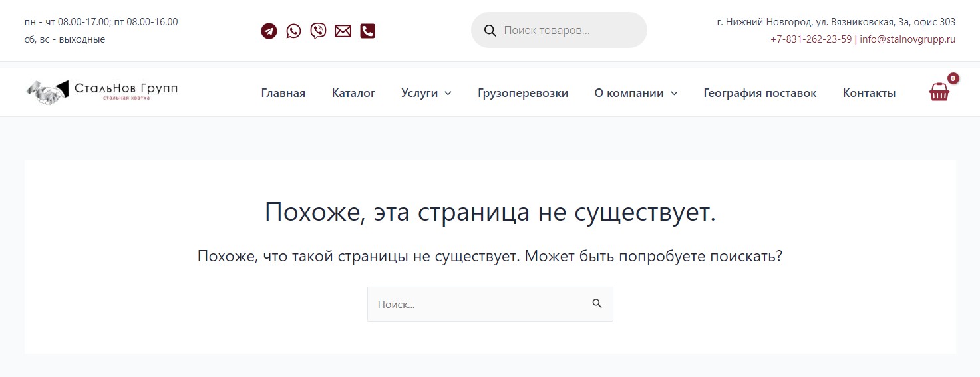
Task: Expand the Услуги dropdown chevron
Action: tap(448, 93)
